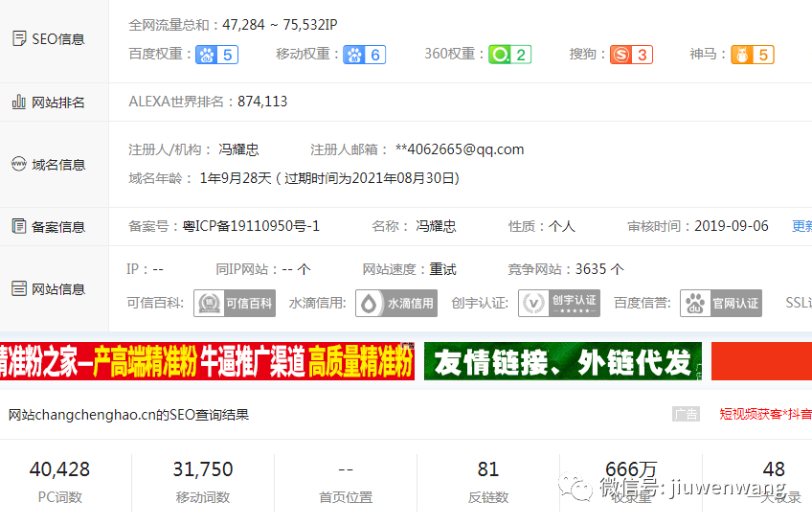Click the ICP number 粤ICP备19110950号-1

(x=251, y=226)
